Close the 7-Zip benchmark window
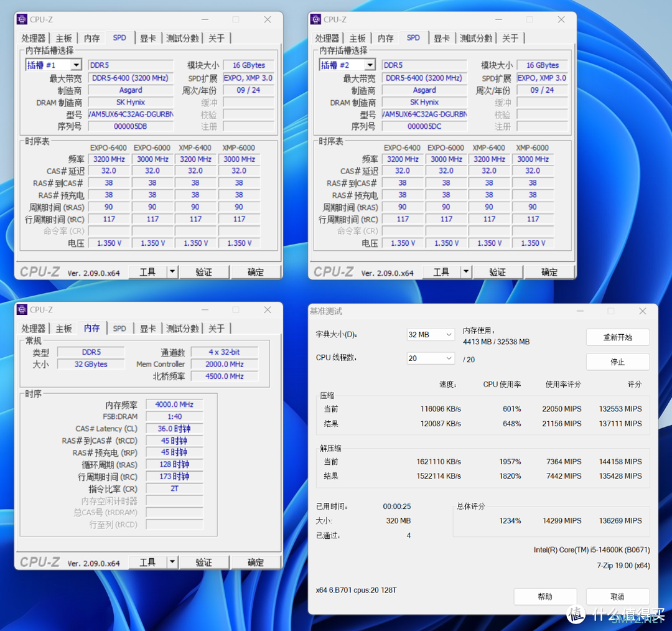 [x=642, y=311]
